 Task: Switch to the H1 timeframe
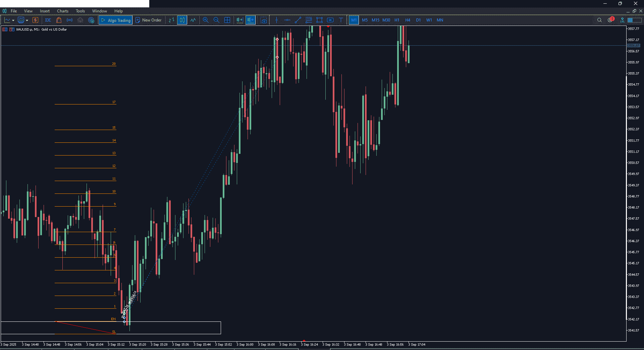(397, 20)
